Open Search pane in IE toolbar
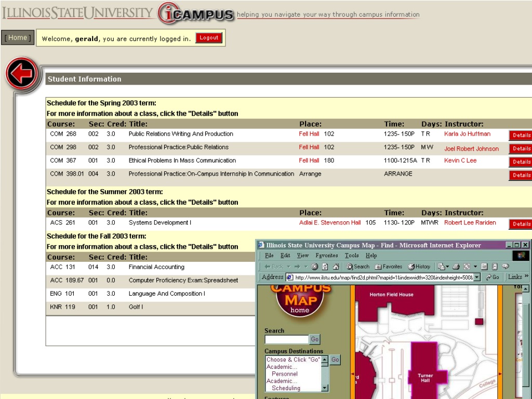 (x=358, y=267)
